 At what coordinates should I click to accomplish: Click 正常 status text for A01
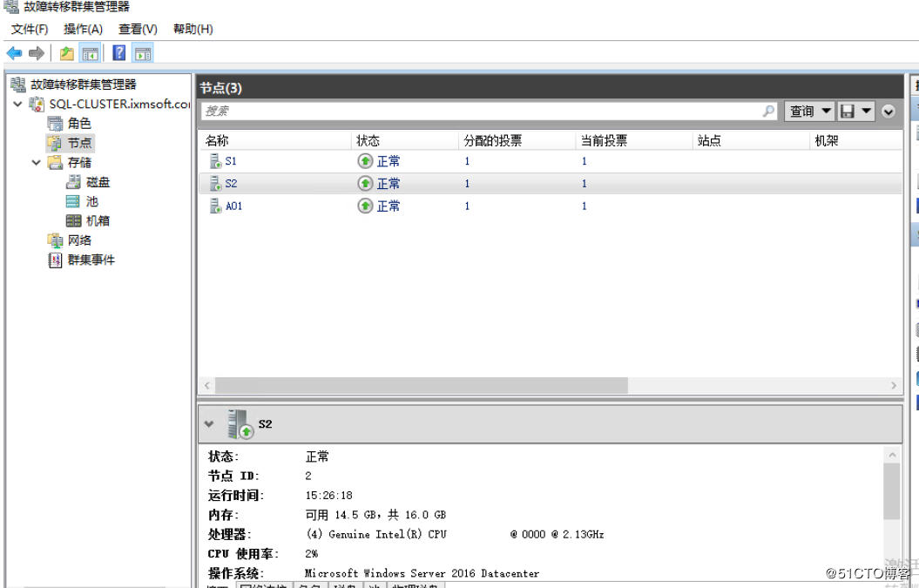click(388, 206)
